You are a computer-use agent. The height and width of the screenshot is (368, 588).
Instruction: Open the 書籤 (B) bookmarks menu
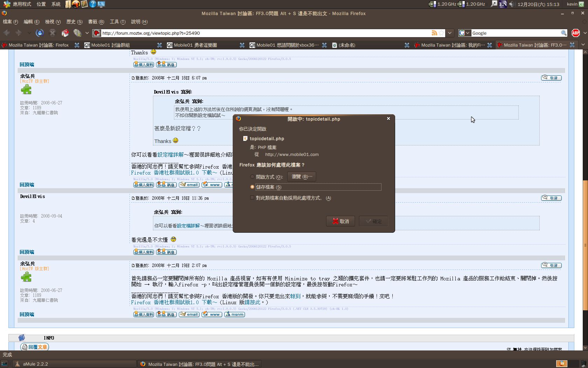click(96, 22)
